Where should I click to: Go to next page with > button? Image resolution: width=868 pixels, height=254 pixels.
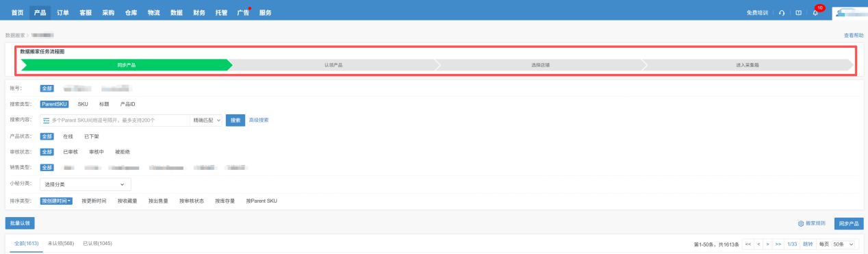pos(768,244)
